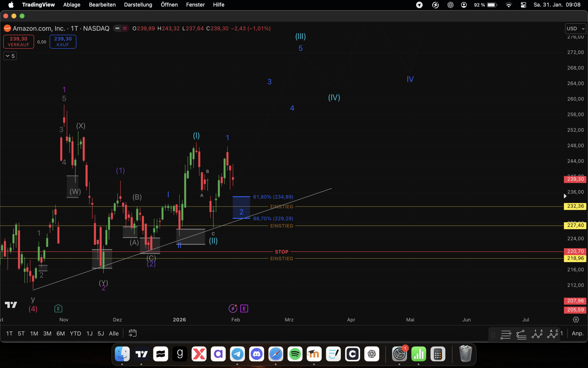Viewport: 588px width, 368px height.
Task: Toggle the pink wave indicator pill
Action: click(125, 28)
